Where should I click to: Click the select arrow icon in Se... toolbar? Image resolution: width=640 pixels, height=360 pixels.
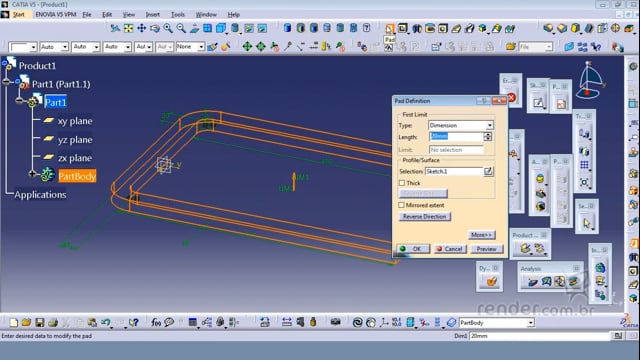(587, 223)
